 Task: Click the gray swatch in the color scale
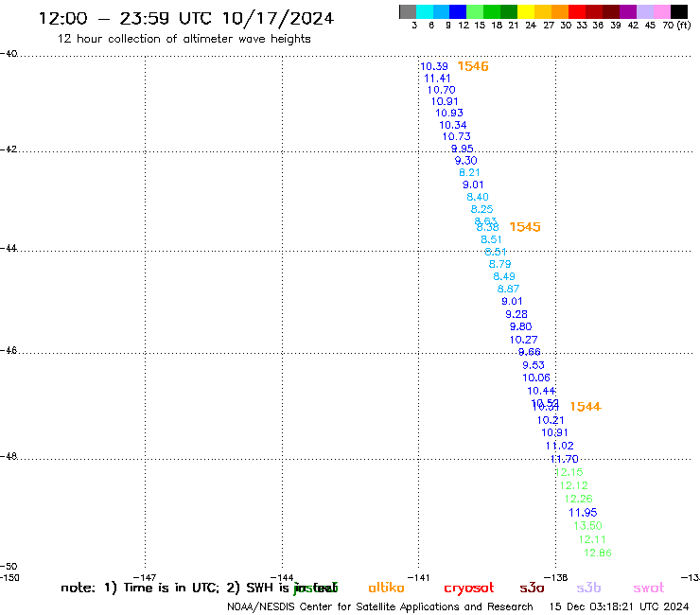pyautogui.click(x=408, y=11)
